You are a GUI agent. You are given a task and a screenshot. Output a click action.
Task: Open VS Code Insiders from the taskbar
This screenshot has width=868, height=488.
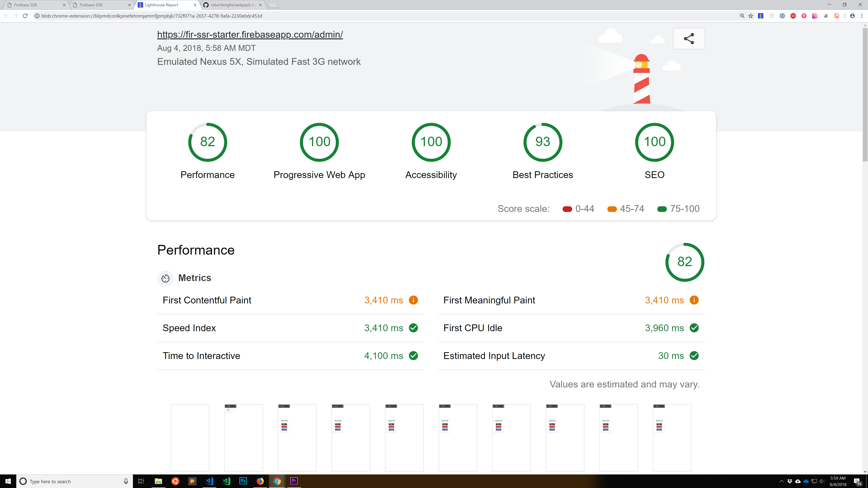(x=226, y=481)
